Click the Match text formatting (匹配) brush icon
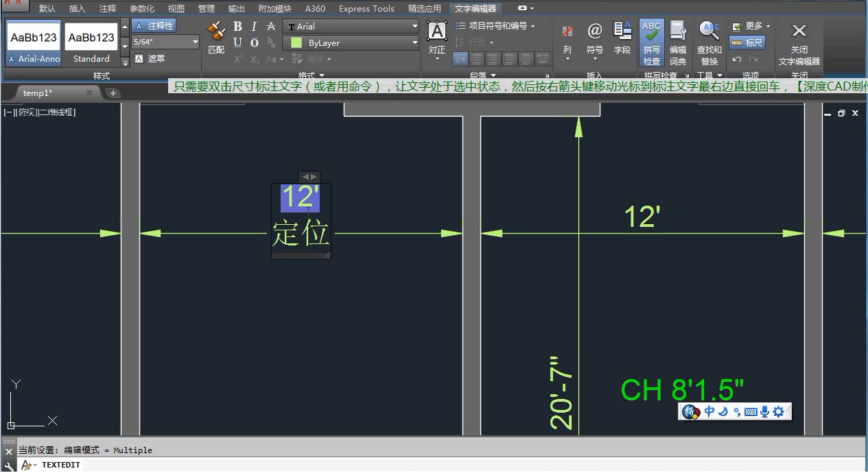The width and height of the screenshot is (868, 473). click(216, 32)
